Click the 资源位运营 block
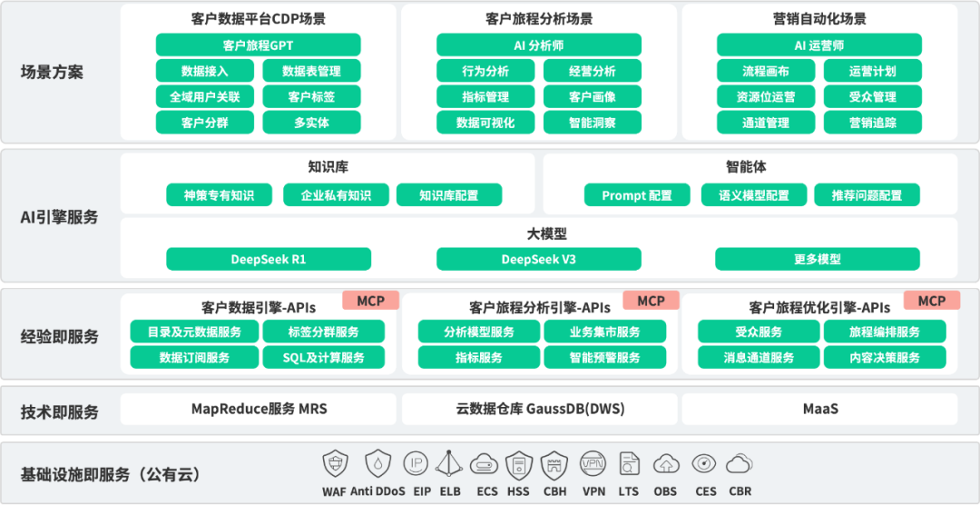The height and width of the screenshot is (505, 980). [x=766, y=96]
